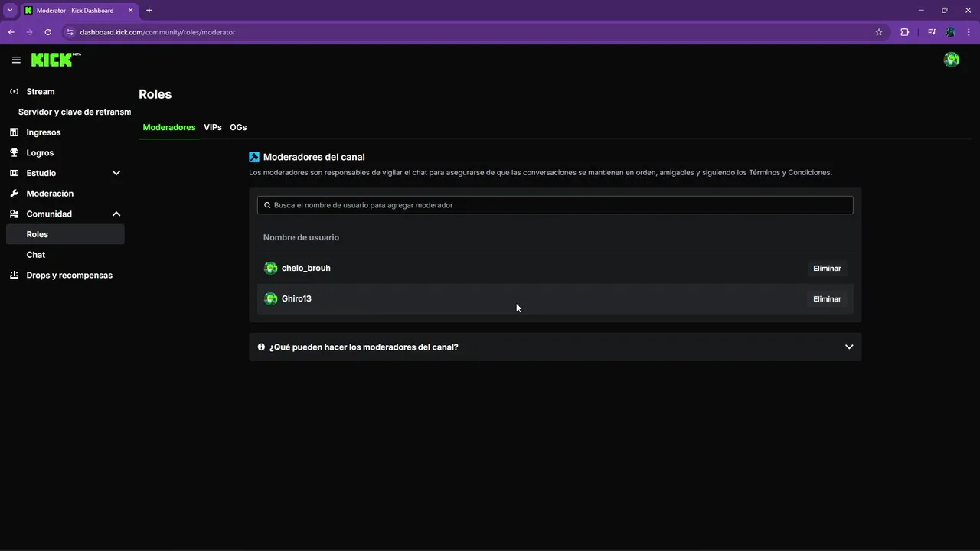This screenshot has height=551, width=980.
Task: Remove chelo_brouh as moderator
Action: [827, 269]
